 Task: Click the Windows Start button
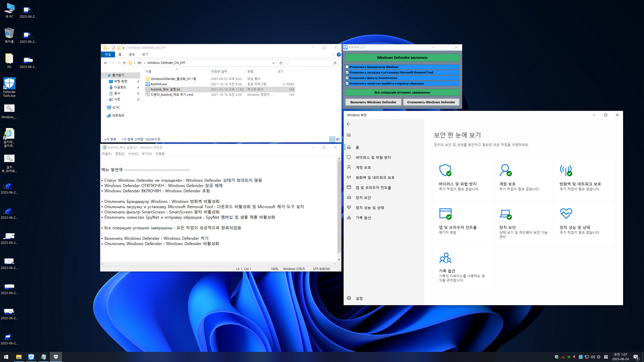pyautogui.click(x=6, y=357)
